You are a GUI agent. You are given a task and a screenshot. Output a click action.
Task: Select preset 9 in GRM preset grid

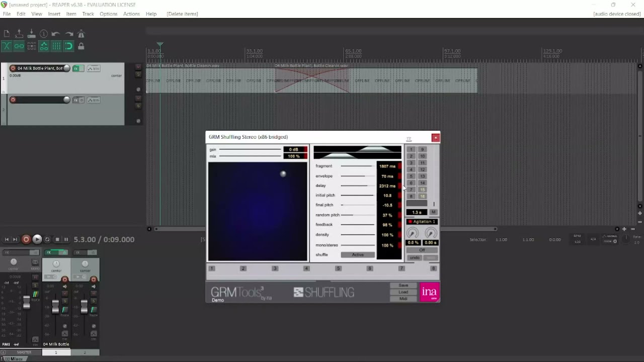[422, 149]
